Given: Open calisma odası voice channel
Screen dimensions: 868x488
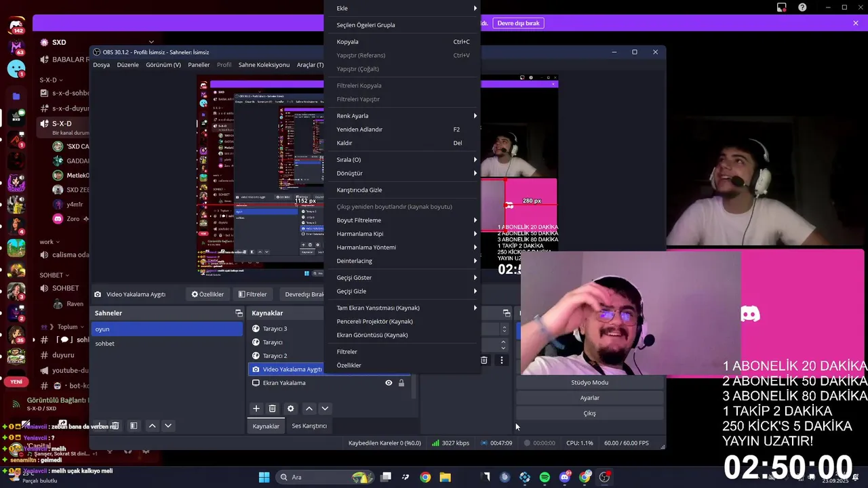Looking at the screenshot, I should point(64,255).
